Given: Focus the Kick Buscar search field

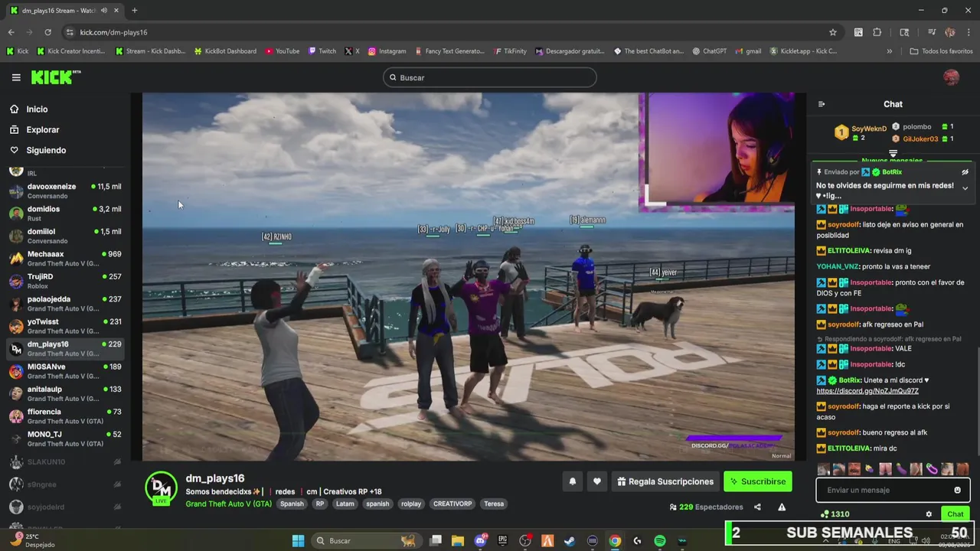Looking at the screenshot, I should click(x=490, y=77).
